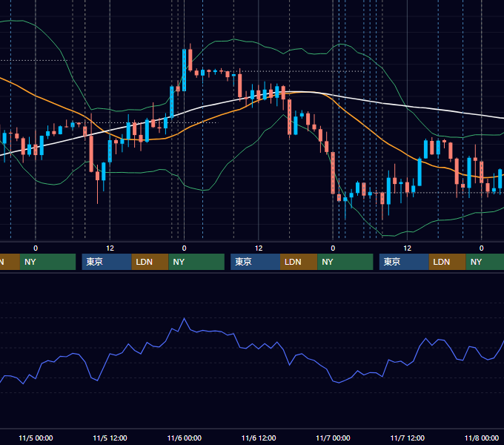Select the 東京 session block on 11/6
The image size is (504, 445).
255,262
